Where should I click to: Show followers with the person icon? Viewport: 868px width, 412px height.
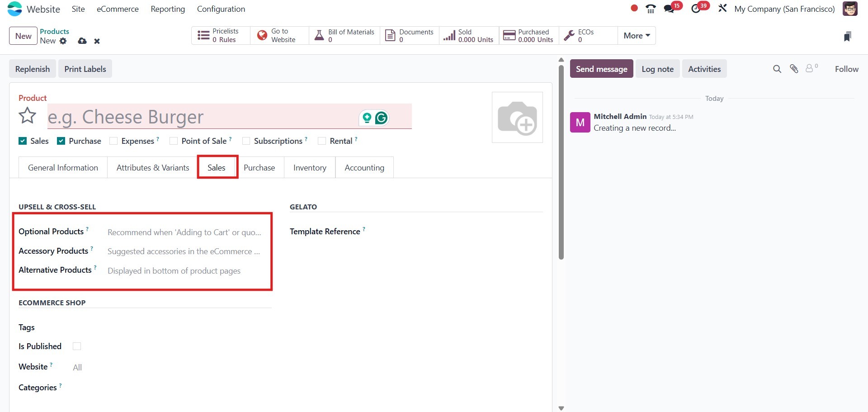click(x=811, y=68)
